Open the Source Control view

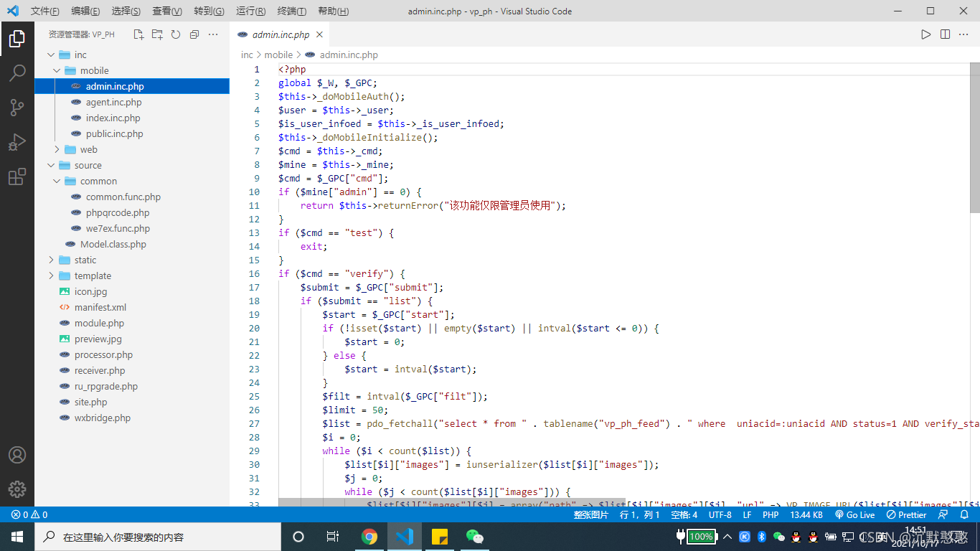[17, 108]
